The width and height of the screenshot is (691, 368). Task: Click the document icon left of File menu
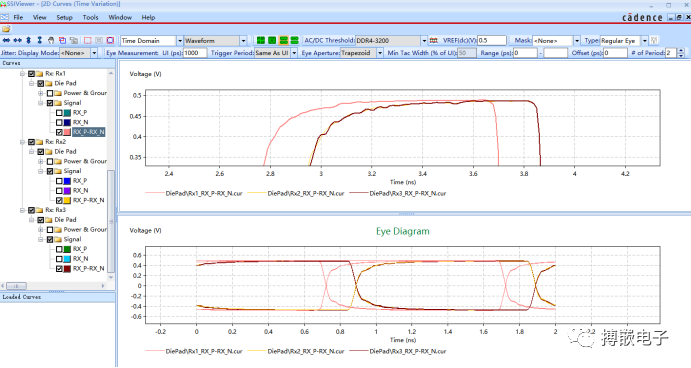coord(4,17)
